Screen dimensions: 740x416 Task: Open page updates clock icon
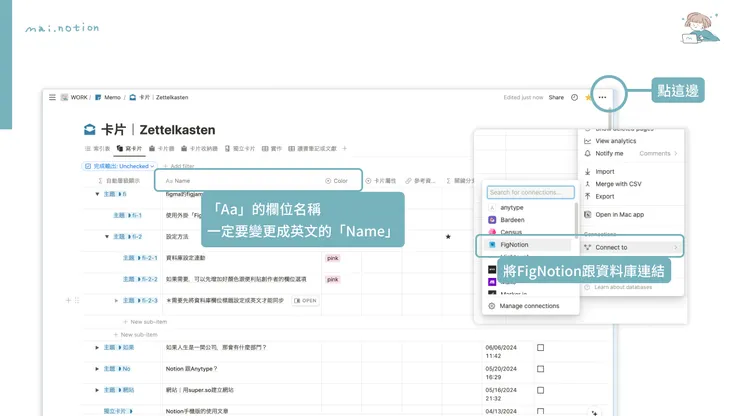pyautogui.click(x=574, y=97)
